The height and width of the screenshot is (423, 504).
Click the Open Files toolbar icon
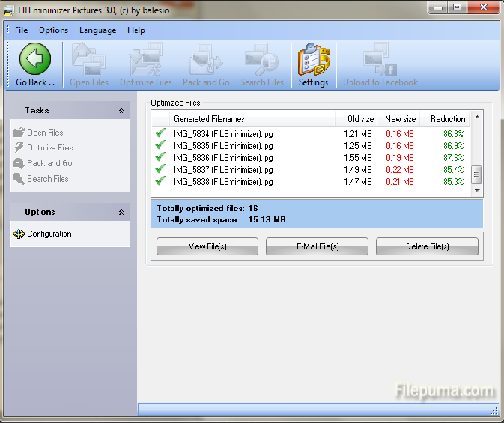click(x=88, y=60)
